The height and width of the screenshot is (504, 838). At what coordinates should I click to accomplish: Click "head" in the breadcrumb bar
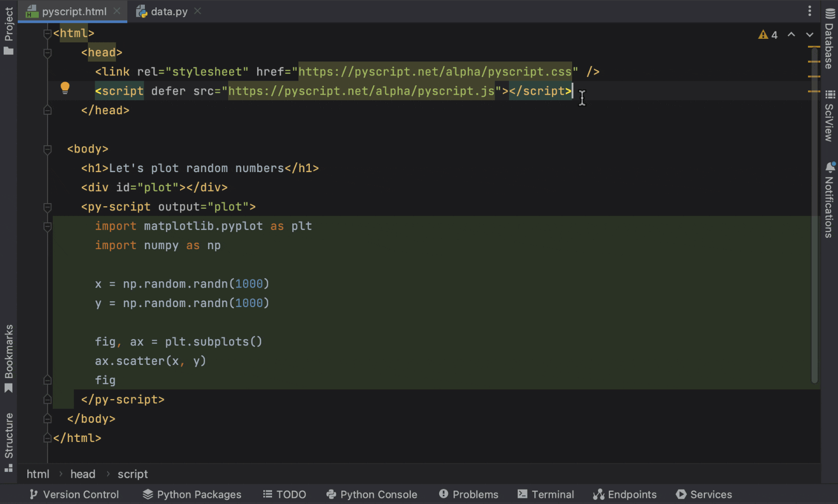point(83,474)
